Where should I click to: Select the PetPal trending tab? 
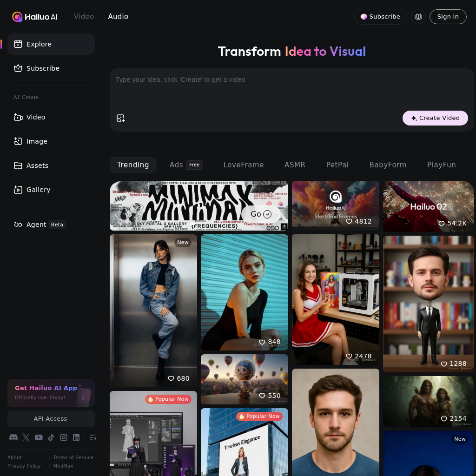click(337, 165)
